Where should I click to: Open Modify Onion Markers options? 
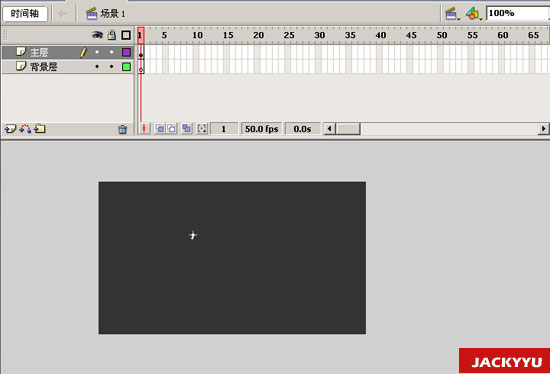pyautogui.click(x=202, y=129)
